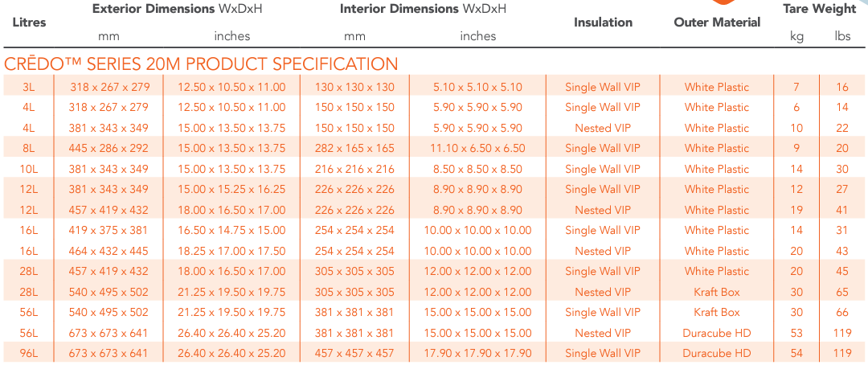Click the 445 x 286 x 292 exterior cell
Image resolution: width=868 pixels, height=365 pixels.
[108, 148]
